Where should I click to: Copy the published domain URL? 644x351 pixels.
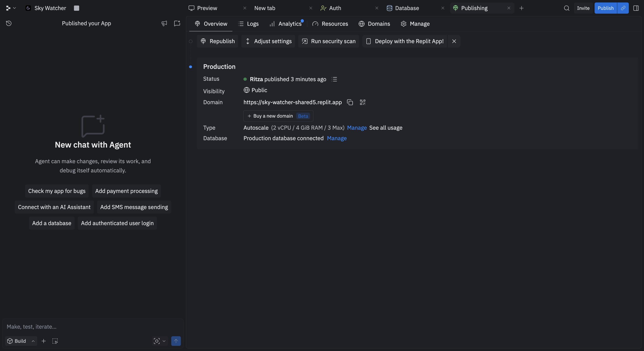point(350,102)
